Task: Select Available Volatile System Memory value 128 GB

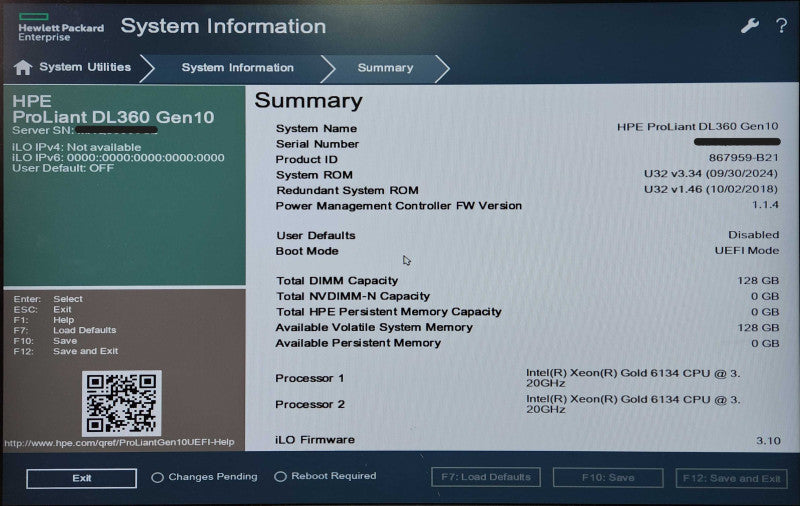Action: tap(758, 327)
